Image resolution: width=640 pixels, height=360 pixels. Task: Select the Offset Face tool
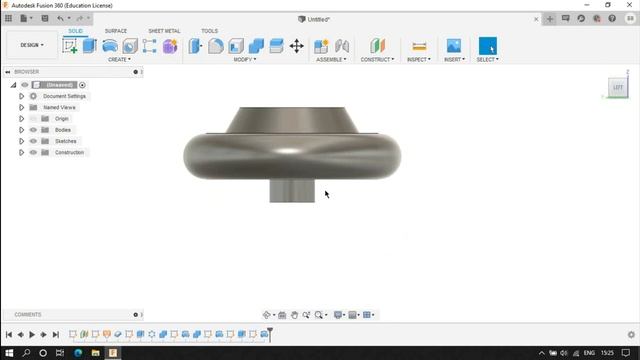276,46
